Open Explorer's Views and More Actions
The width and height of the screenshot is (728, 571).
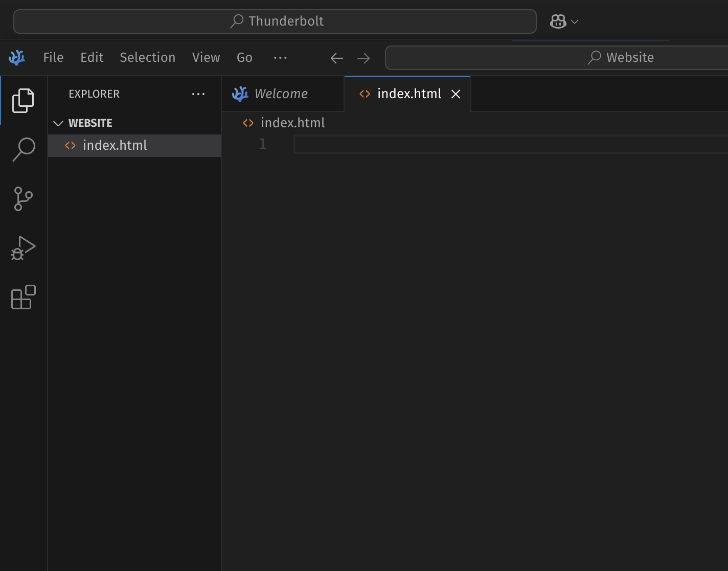coord(198,94)
